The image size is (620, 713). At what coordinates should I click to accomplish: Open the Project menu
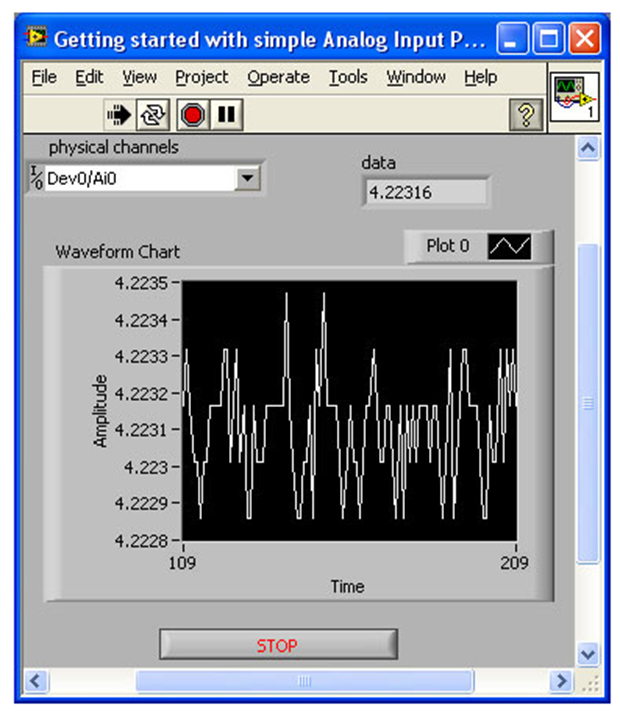click(x=201, y=77)
